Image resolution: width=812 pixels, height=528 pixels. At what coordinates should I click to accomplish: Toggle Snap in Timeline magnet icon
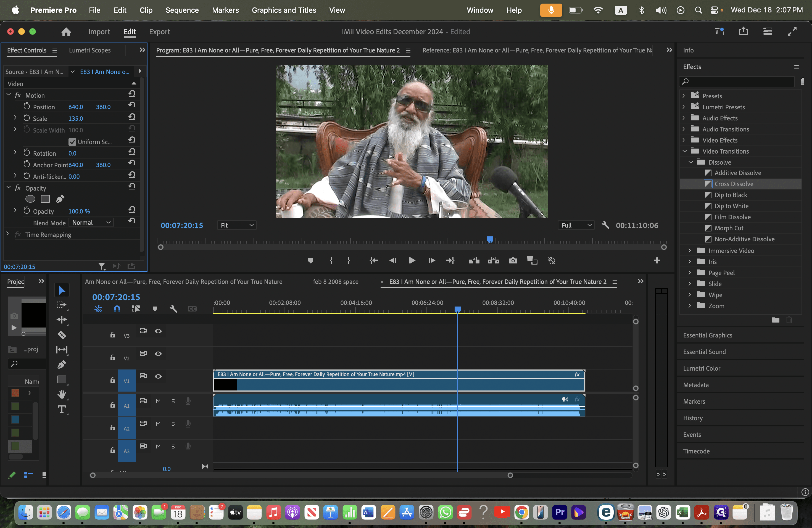click(x=117, y=309)
